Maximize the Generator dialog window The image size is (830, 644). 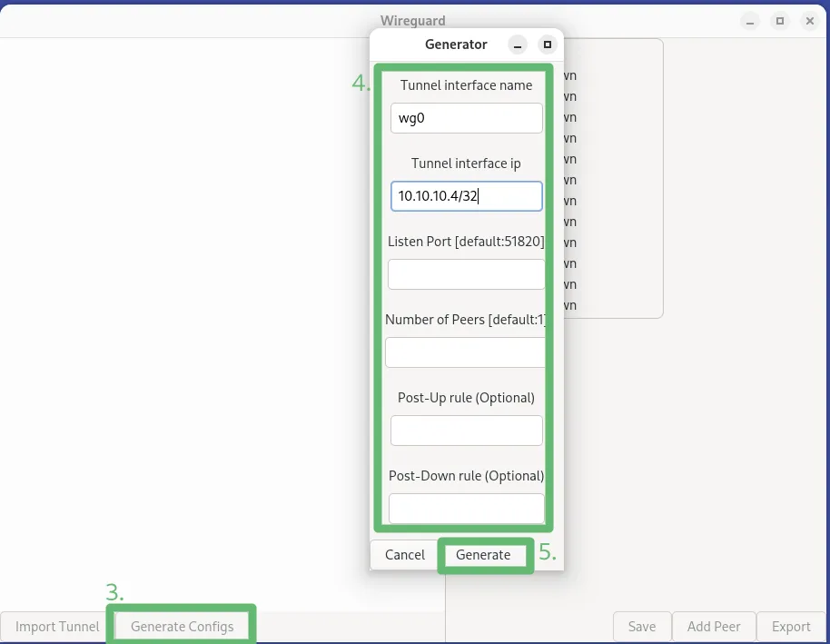(547, 45)
